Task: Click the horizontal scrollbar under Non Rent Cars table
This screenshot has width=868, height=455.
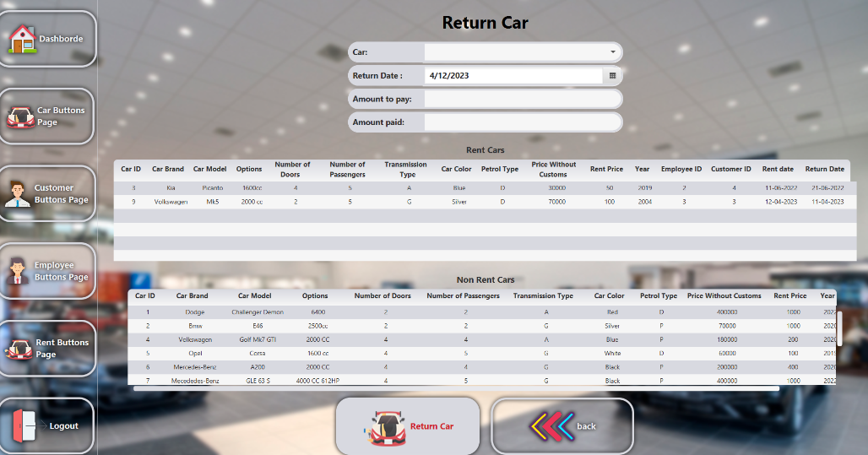Action: click(x=456, y=388)
